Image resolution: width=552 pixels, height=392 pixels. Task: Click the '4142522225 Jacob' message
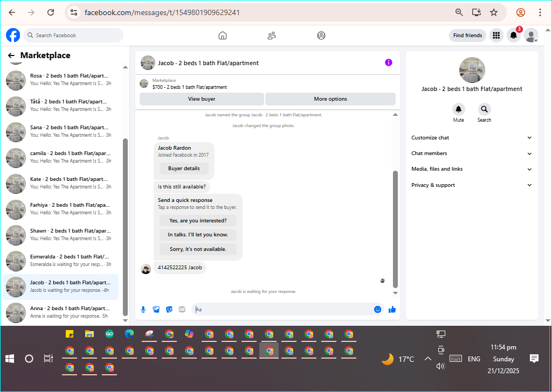(180, 268)
